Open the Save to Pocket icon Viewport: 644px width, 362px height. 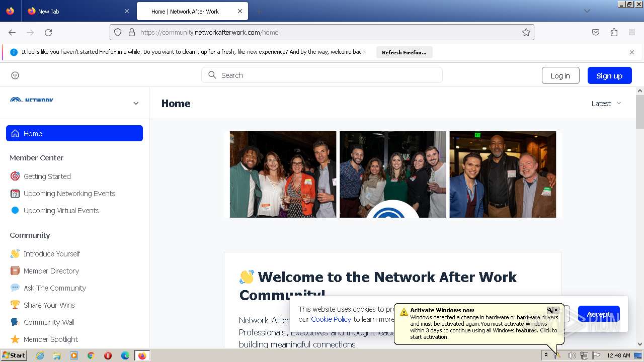point(596,32)
